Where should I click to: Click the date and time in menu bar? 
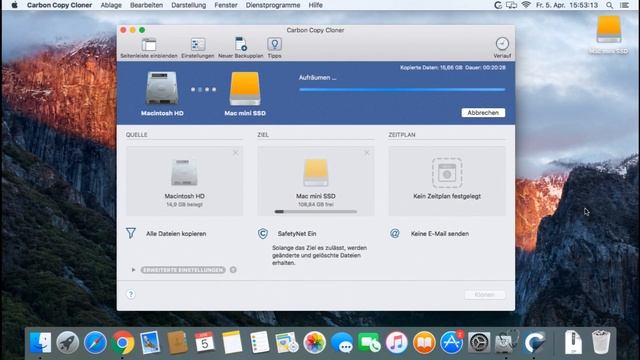pyautogui.click(x=567, y=5)
